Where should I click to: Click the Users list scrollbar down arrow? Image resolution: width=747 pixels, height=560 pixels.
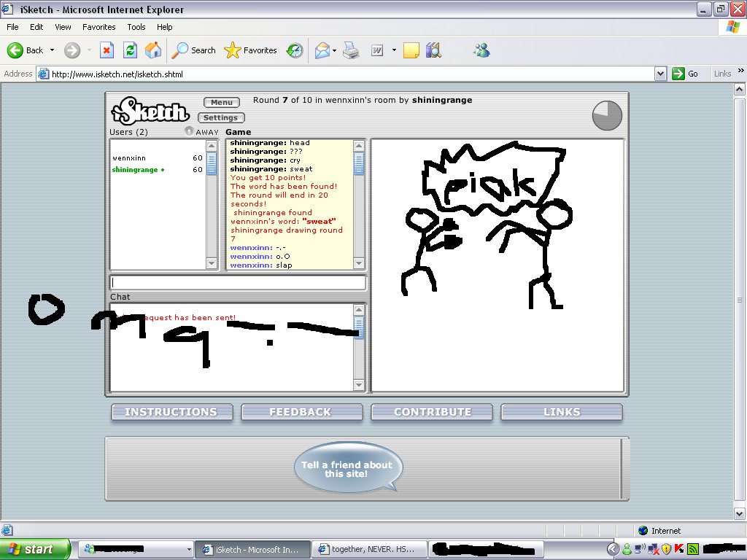point(212,263)
